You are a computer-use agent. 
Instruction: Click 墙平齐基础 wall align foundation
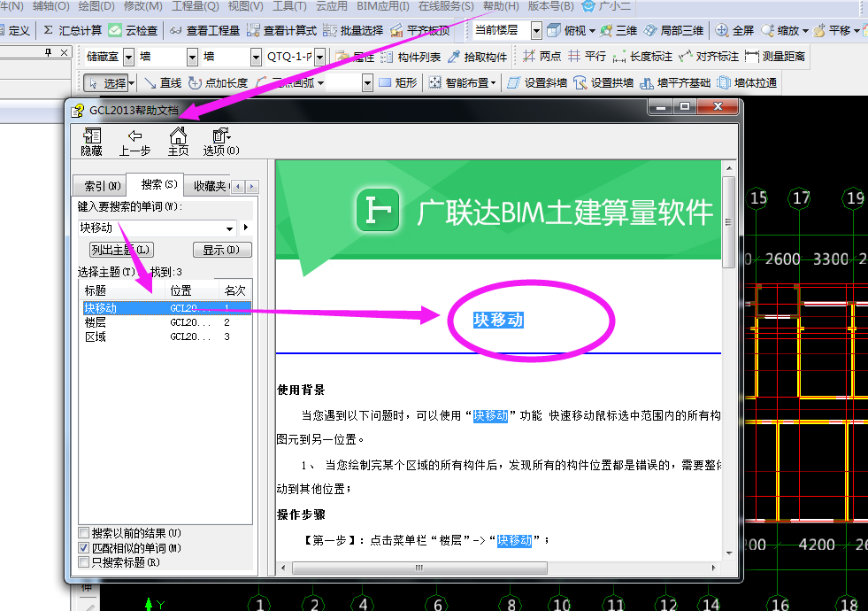[675, 83]
